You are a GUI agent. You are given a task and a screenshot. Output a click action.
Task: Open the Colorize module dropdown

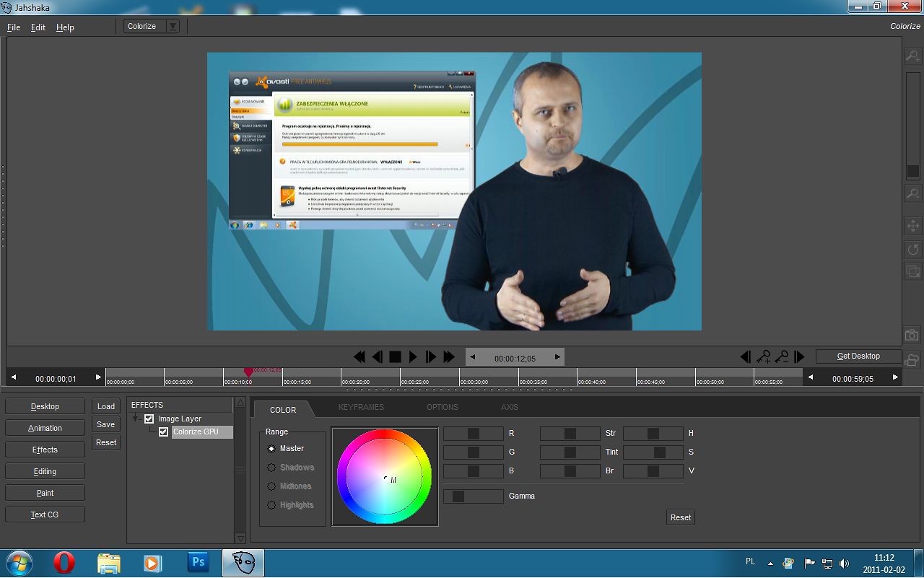click(172, 26)
